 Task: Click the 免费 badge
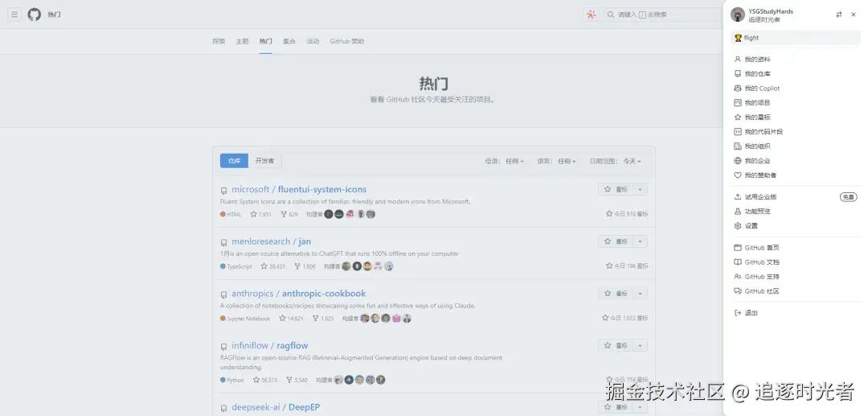848,196
